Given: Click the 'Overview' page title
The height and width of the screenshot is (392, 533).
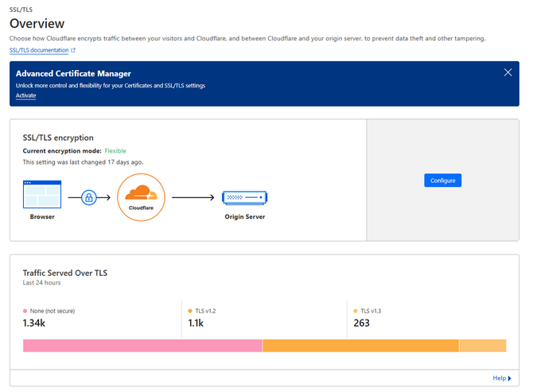Looking at the screenshot, I should [x=37, y=23].
